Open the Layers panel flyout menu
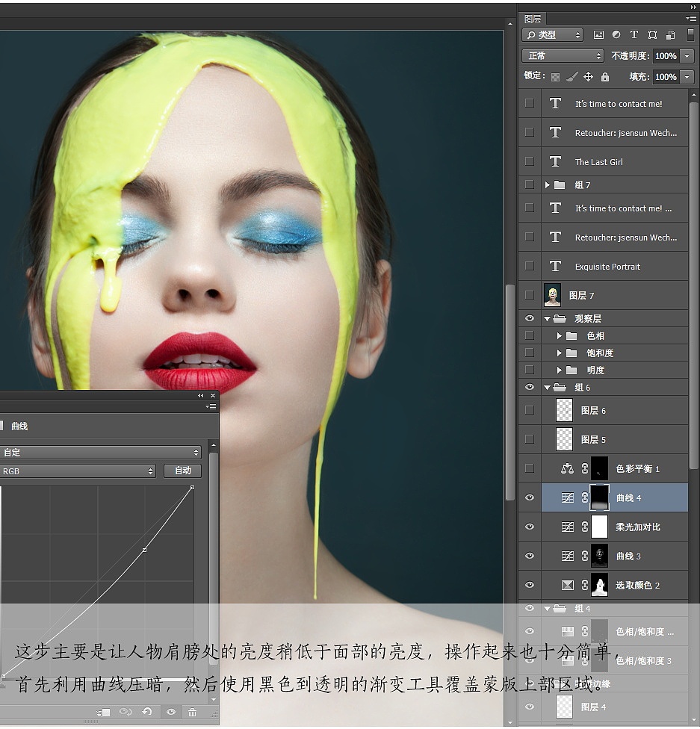 (691, 18)
